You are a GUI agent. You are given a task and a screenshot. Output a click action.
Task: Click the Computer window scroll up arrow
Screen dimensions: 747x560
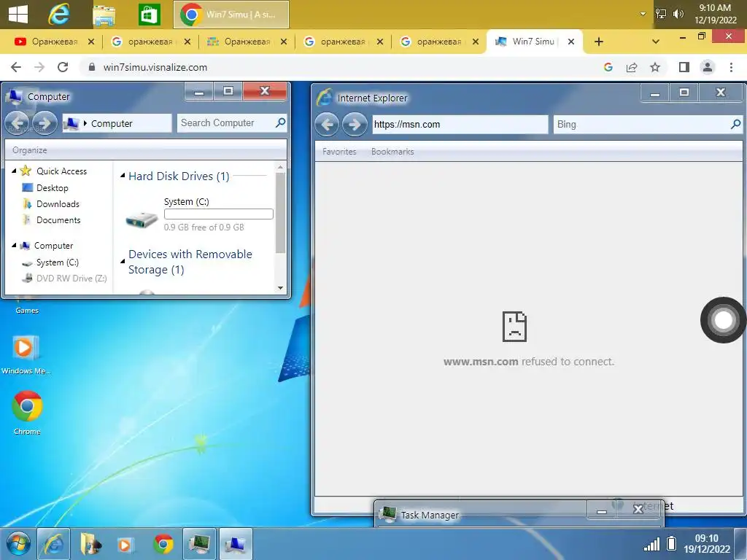(280, 167)
